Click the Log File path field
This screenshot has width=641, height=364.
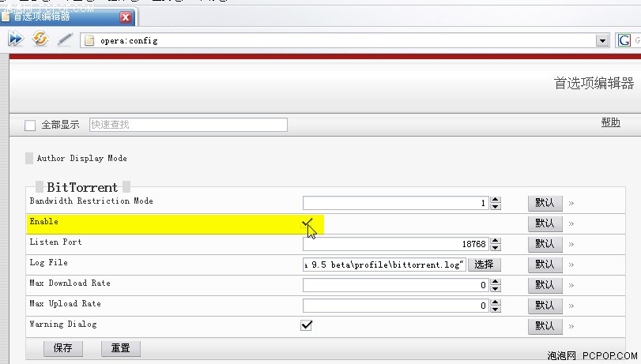[x=384, y=265]
